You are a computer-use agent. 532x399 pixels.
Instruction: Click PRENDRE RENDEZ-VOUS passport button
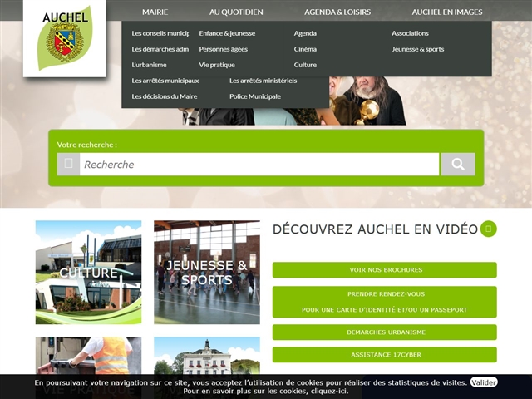pos(384,302)
